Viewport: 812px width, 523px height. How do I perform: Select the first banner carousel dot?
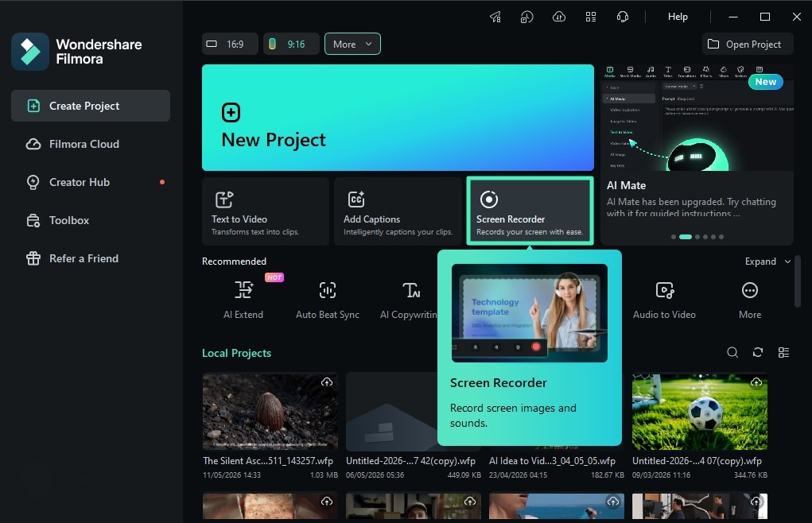673,237
